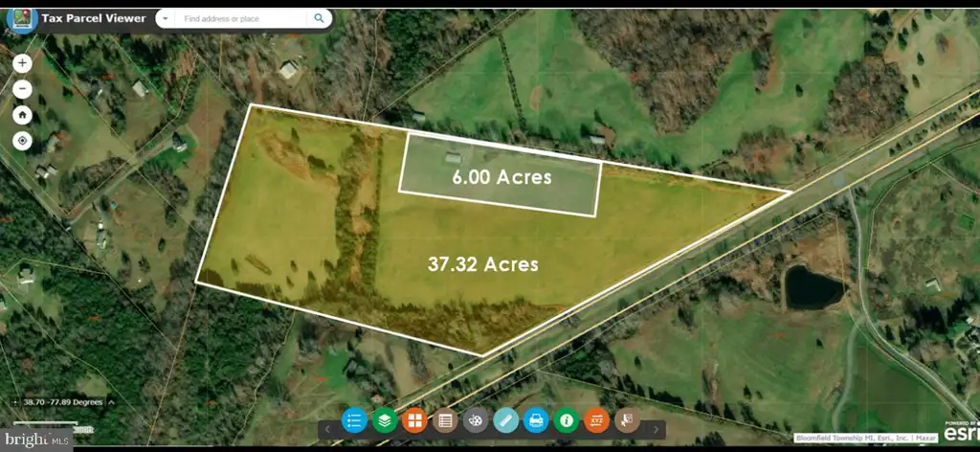Screen dimensions: 980x452
Task: Open the XYZ coordinate conversion tool
Action: pyautogui.click(x=597, y=420)
